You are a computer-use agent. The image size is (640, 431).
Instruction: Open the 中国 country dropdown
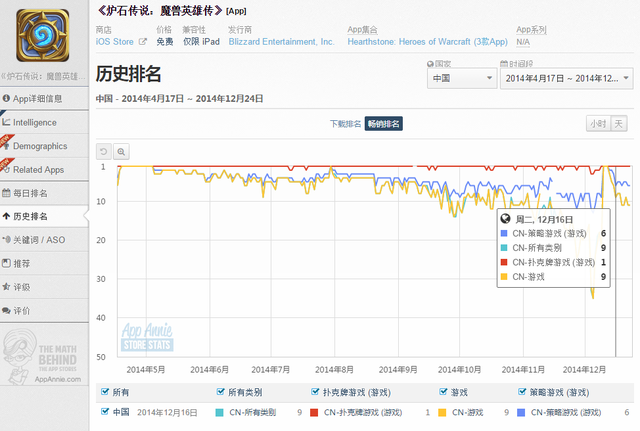462,78
